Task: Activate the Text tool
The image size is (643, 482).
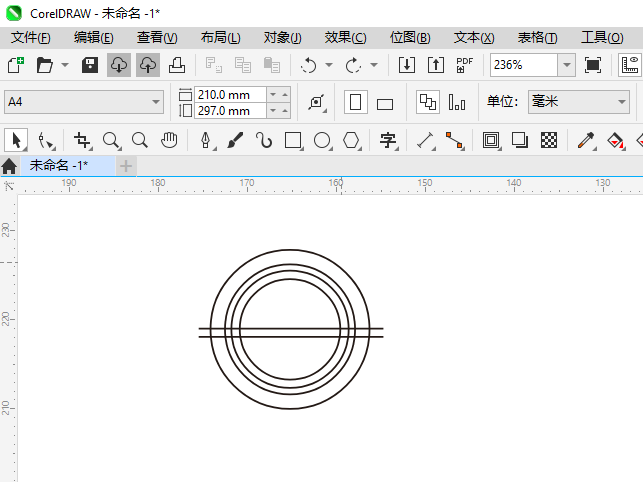Action: (388, 140)
